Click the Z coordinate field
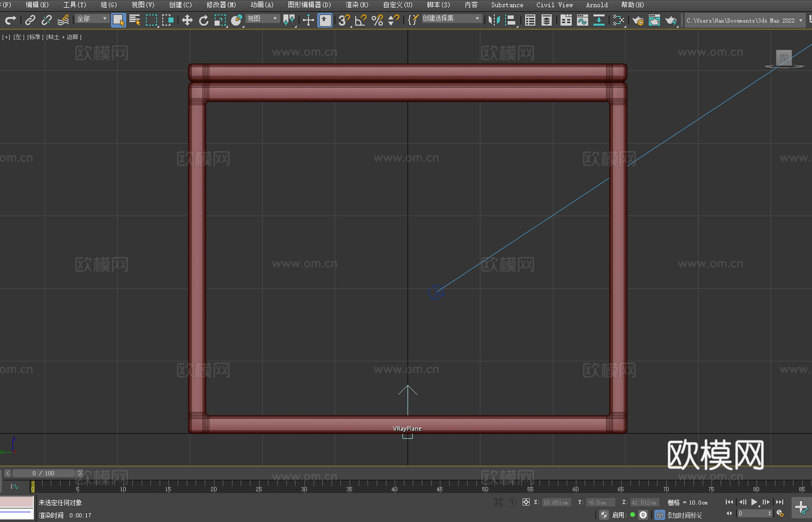 point(645,502)
